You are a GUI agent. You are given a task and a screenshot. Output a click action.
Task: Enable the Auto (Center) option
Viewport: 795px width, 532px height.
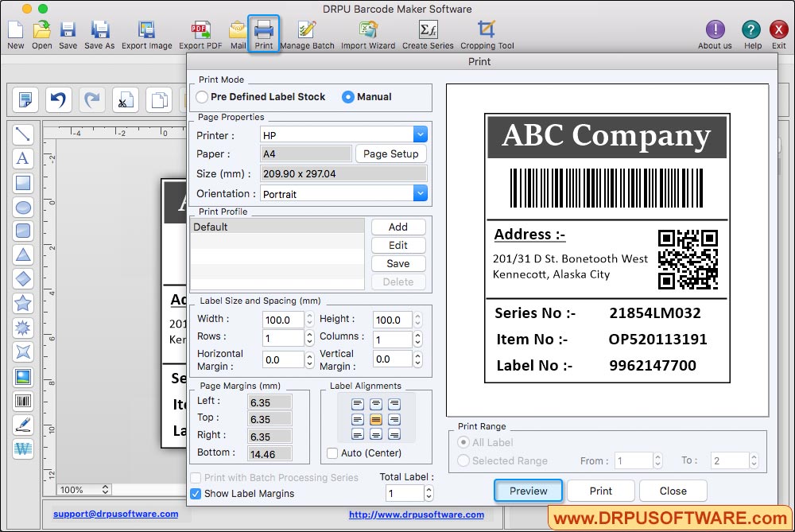[332, 453]
